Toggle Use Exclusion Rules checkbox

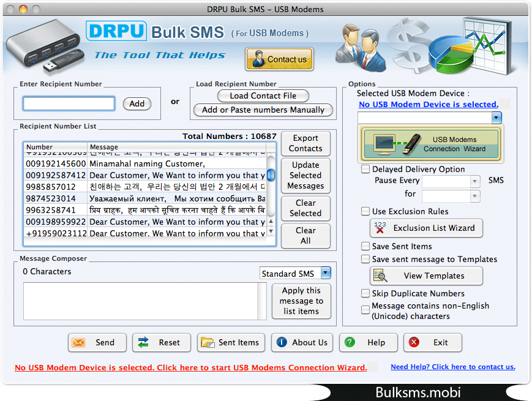tap(365, 211)
